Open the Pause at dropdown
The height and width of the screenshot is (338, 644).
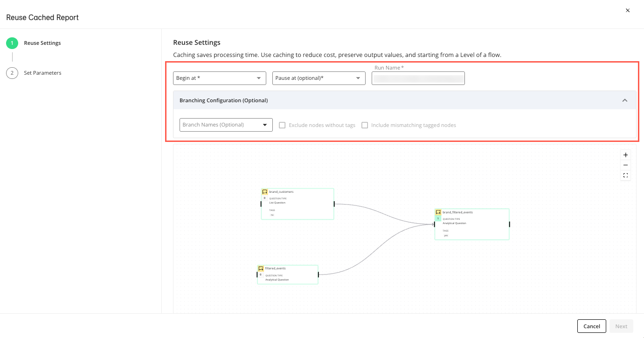(x=319, y=78)
